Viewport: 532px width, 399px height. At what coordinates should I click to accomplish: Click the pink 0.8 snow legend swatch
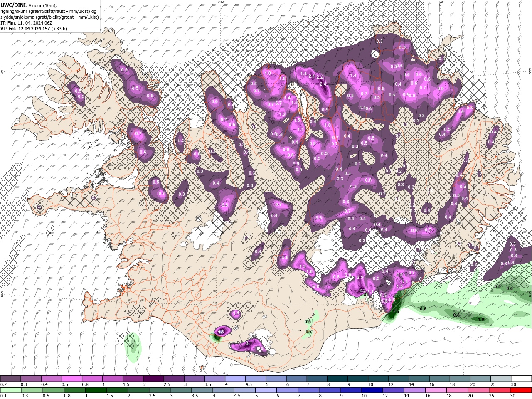[92, 379]
